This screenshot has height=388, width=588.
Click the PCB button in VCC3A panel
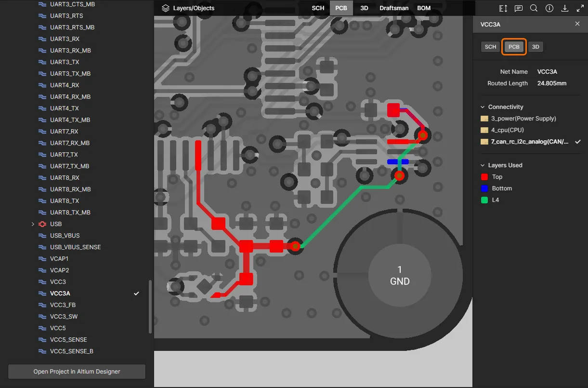pos(514,47)
